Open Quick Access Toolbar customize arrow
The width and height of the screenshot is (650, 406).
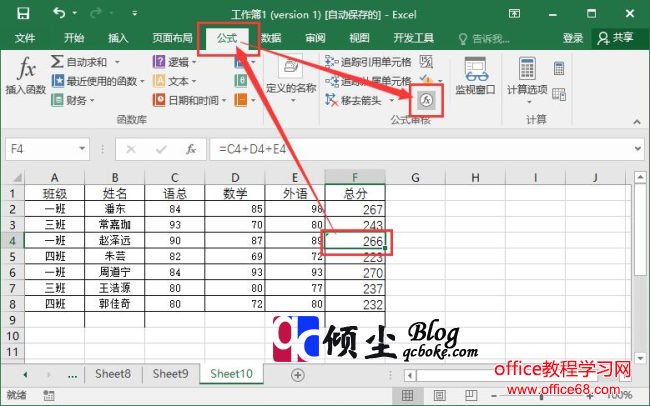(x=134, y=14)
